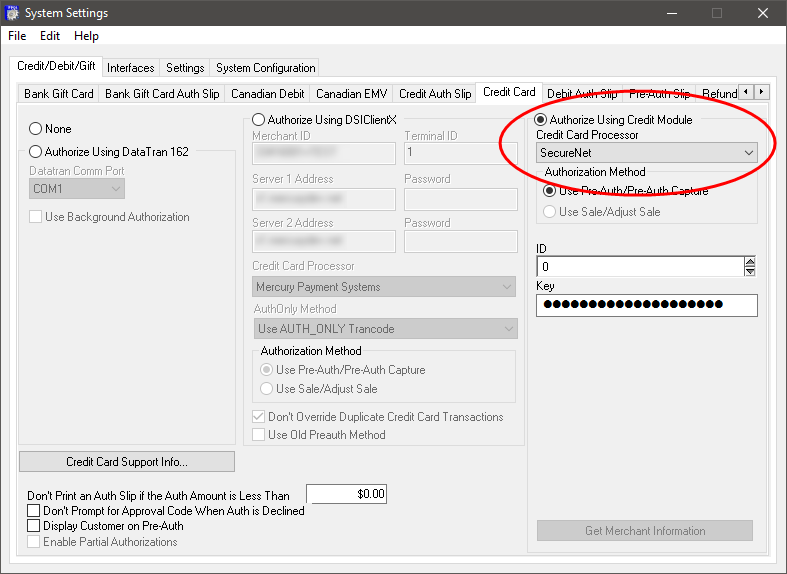Open the Bank Gift Card tab
The height and width of the screenshot is (574, 787).
(58, 94)
